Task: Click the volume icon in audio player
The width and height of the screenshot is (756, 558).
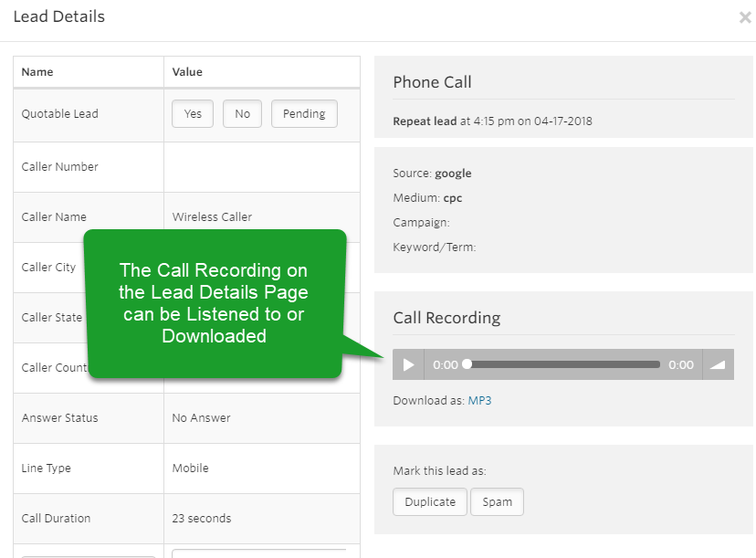Action: [718, 364]
